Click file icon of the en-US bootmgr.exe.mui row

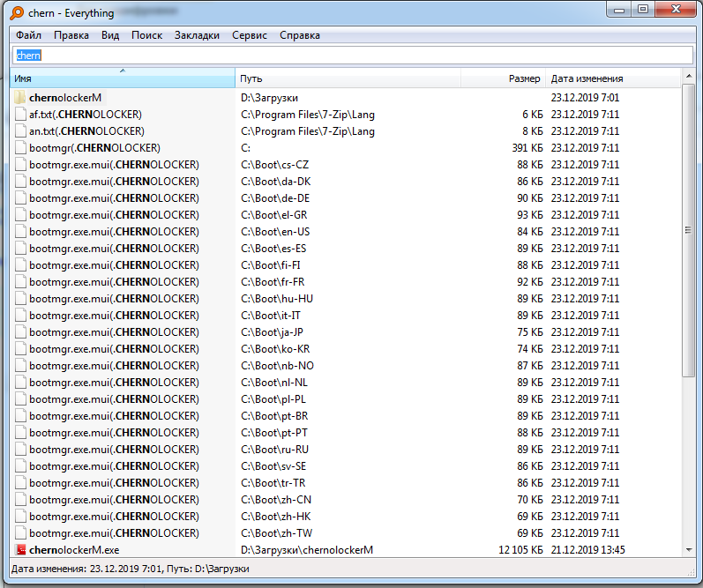(20, 231)
